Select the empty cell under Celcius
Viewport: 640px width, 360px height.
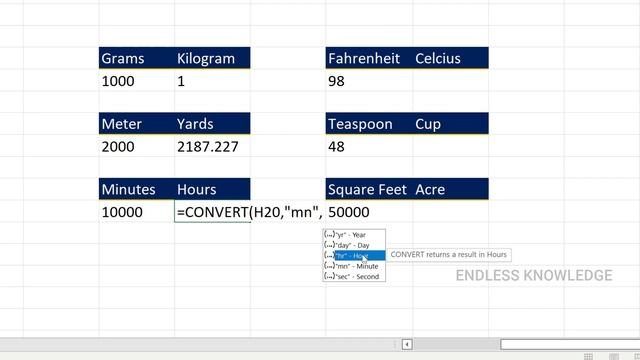[451, 80]
